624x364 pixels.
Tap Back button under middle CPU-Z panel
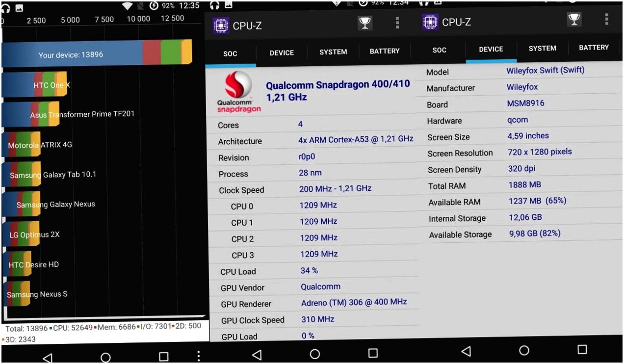point(257,354)
